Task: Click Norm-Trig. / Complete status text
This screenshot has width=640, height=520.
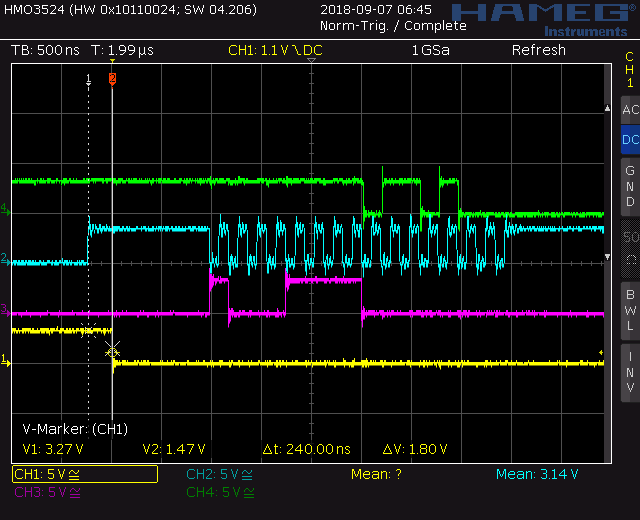Action: pos(393,26)
